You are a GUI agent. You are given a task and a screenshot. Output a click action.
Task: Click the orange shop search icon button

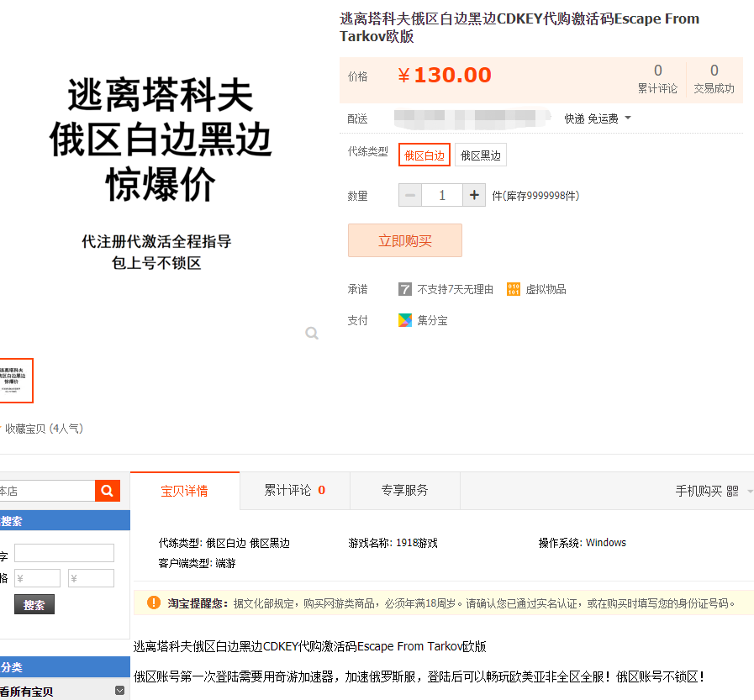tap(108, 491)
